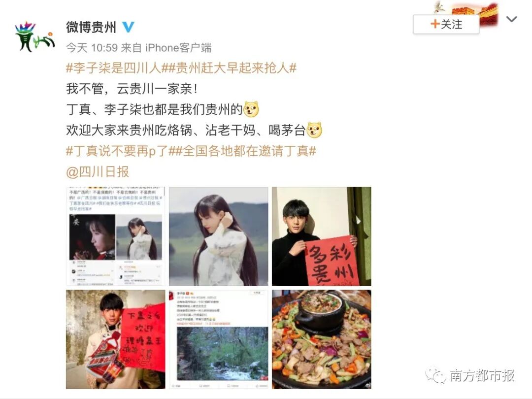
Task: View the 烙锅 hot plate food photo
Action: tap(321, 339)
